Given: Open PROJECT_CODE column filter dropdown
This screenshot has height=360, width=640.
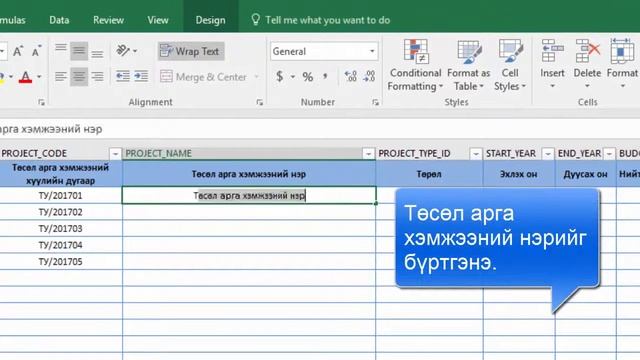Looking at the screenshot, I should pyautogui.click(x=115, y=154).
